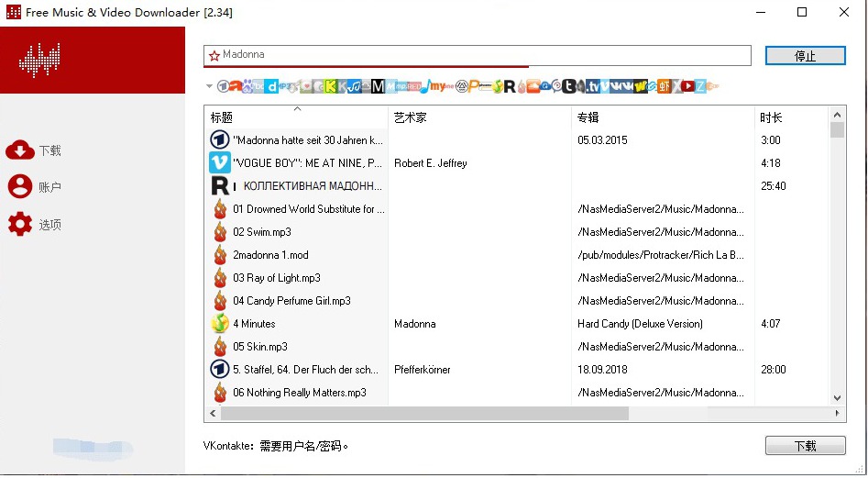
Task: Click R icon beside КОЛЛЕКТИВНАЯ МАДОНН row
Action: pyautogui.click(x=220, y=185)
